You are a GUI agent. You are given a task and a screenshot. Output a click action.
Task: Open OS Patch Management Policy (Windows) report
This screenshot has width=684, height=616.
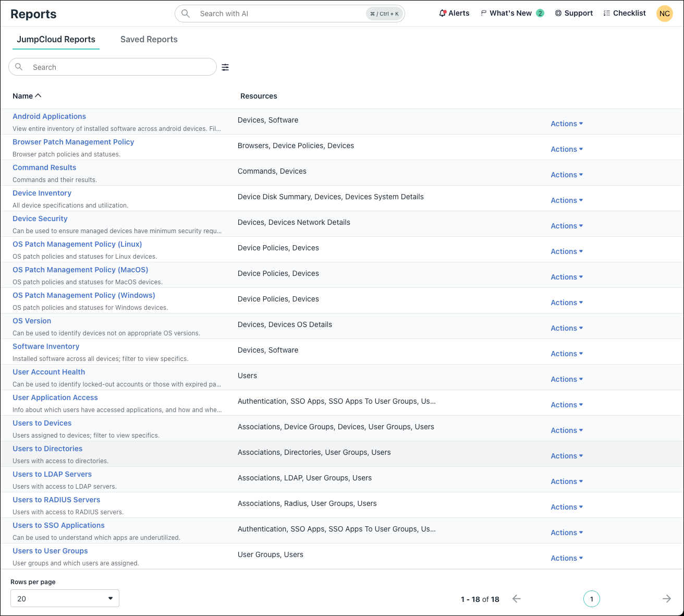pos(84,295)
